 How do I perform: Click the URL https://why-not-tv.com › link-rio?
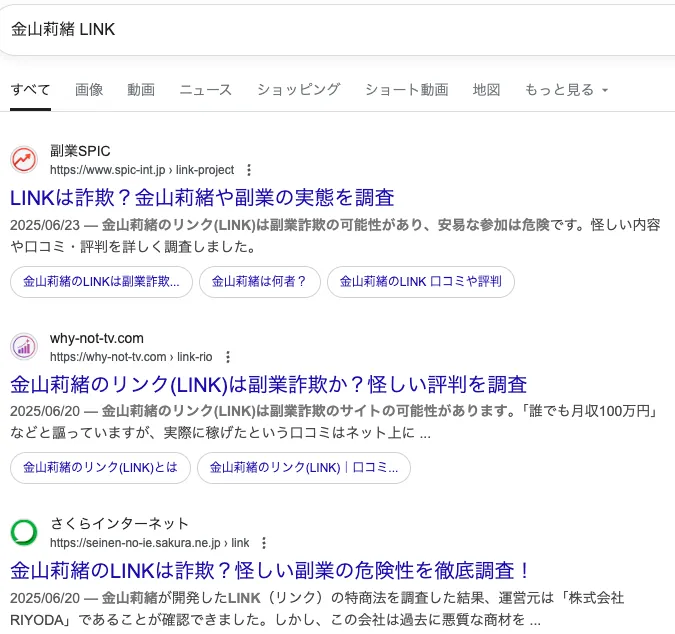click(131, 357)
